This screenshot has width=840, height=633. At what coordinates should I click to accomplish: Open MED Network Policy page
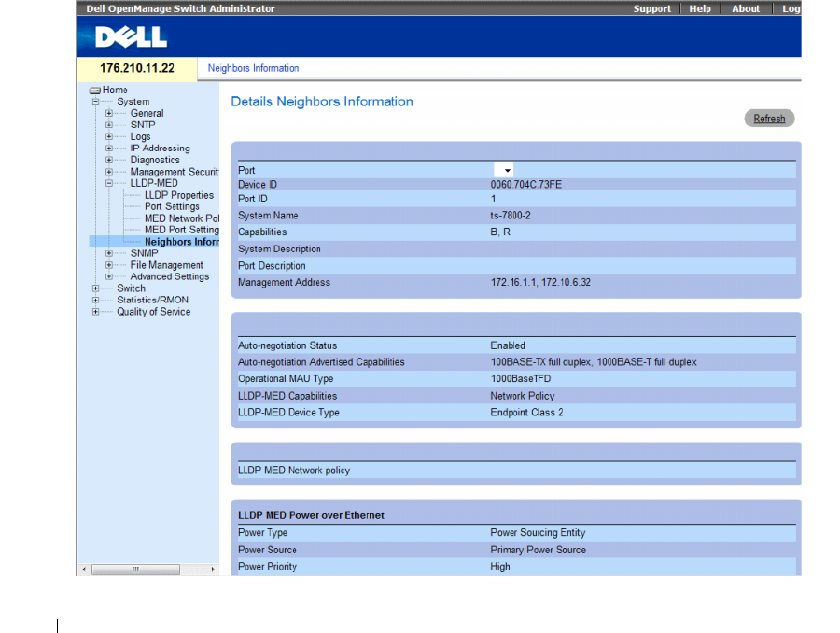[x=182, y=218]
